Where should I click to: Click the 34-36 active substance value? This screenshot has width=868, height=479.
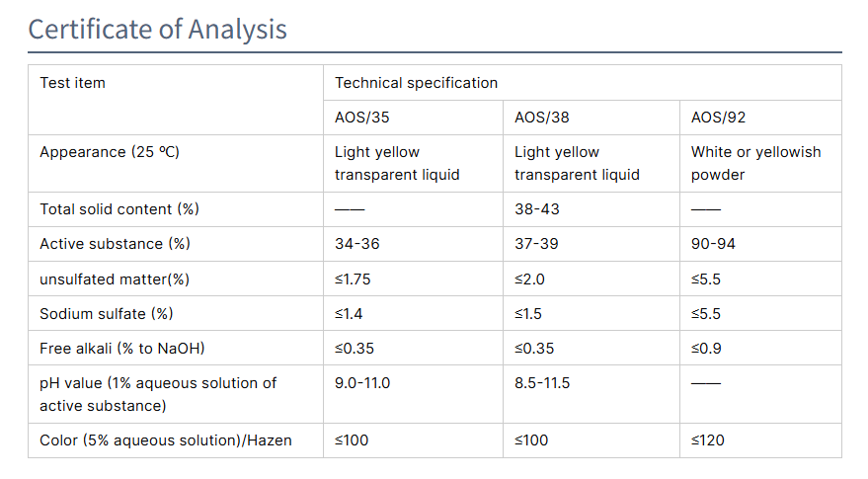click(x=358, y=244)
